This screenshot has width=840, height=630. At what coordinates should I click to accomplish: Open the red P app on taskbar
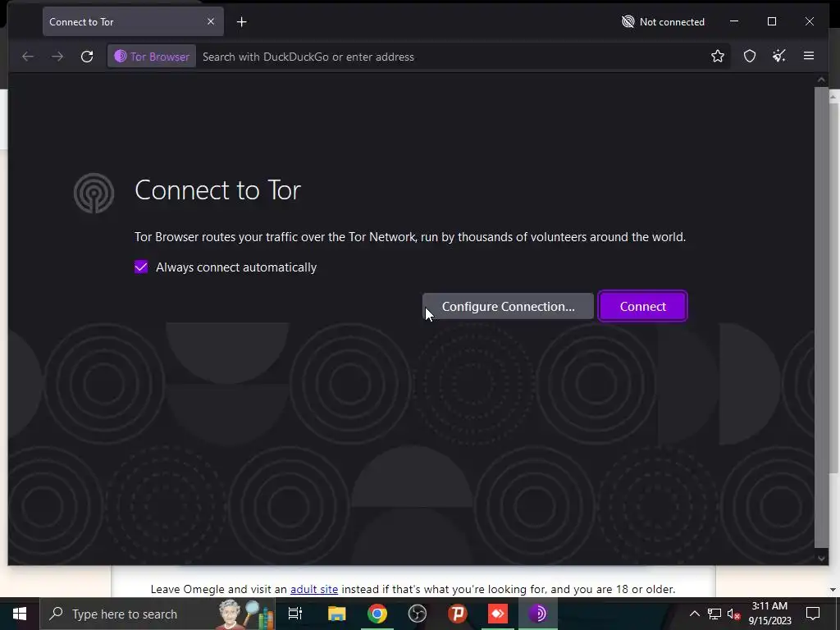pos(458,614)
